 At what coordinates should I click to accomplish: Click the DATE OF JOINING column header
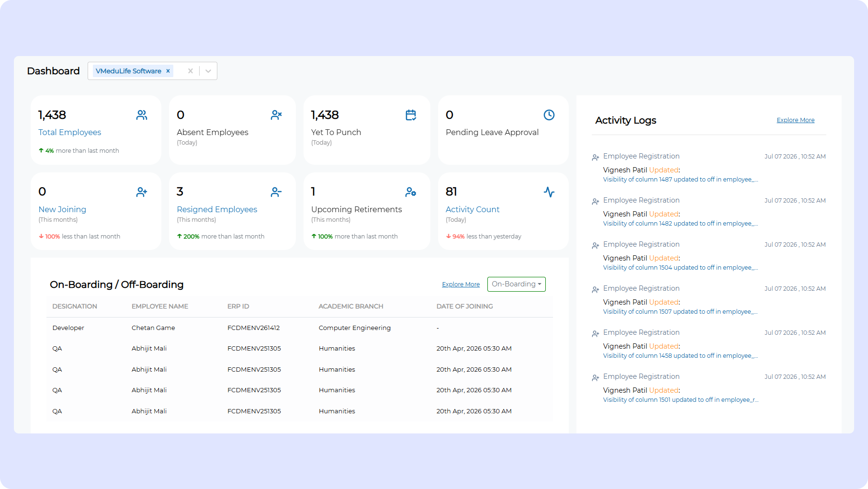tap(464, 307)
